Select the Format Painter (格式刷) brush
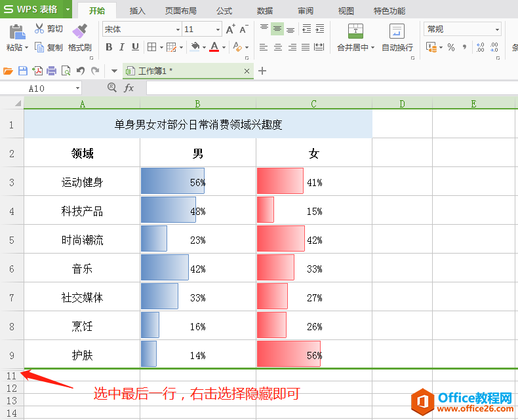Image resolution: width=518 pixels, height=420 pixels. [x=79, y=31]
